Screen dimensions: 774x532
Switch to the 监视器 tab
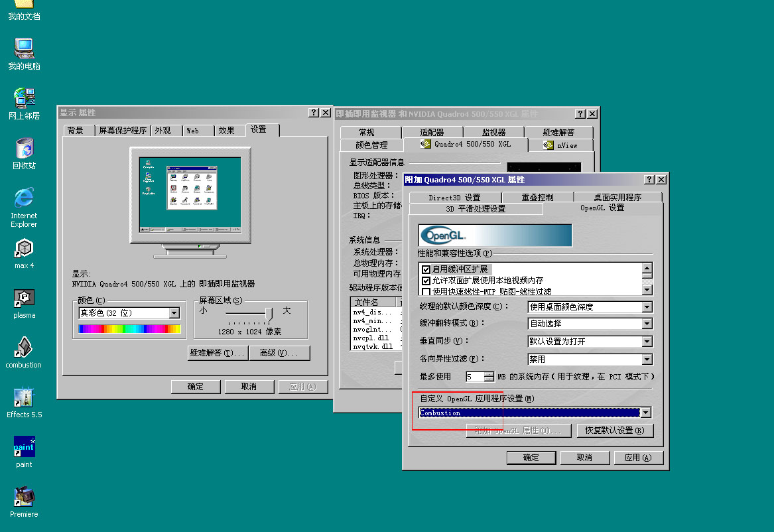click(493, 132)
